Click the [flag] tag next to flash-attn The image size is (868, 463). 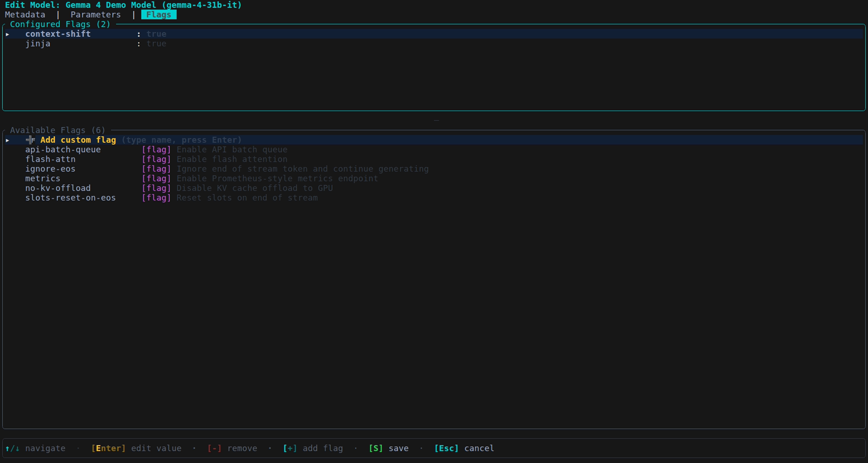(x=156, y=159)
